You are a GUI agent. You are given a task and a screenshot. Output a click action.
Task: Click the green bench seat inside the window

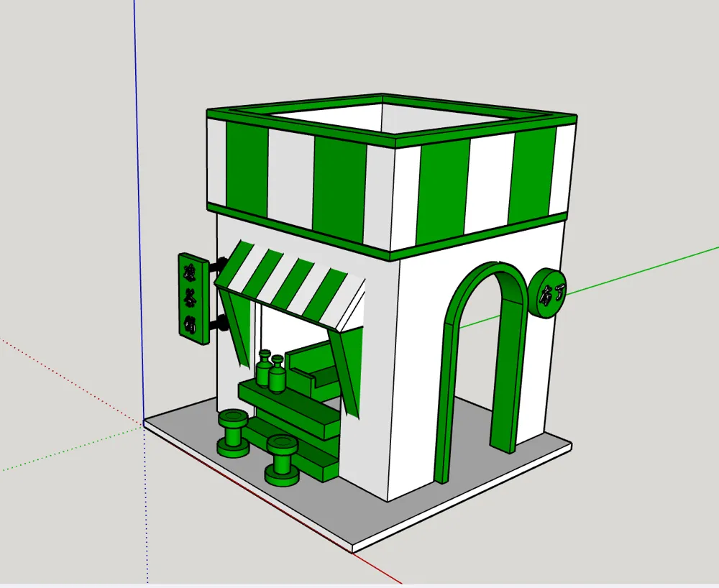[x=312, y=371]
